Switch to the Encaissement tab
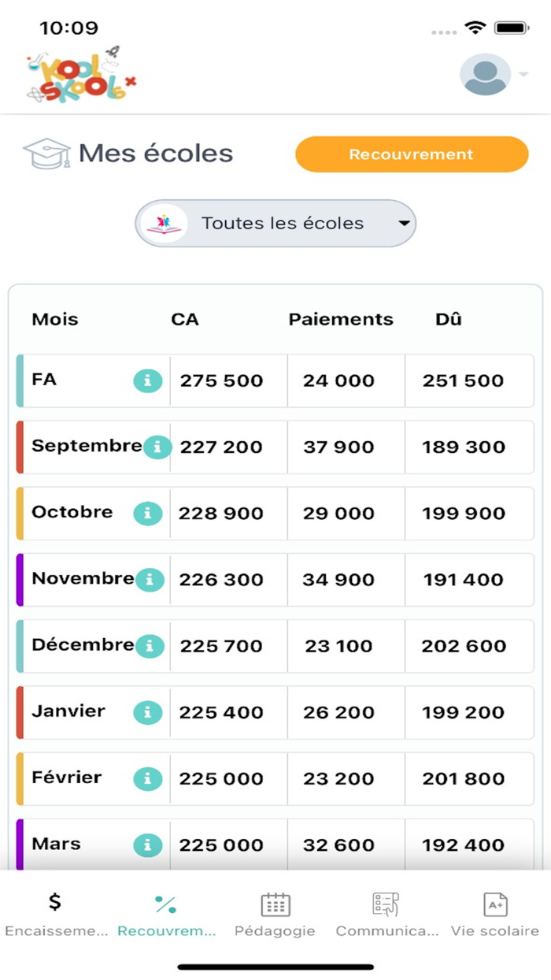Screen dimensions: 551x980 [x=55, y=915]
